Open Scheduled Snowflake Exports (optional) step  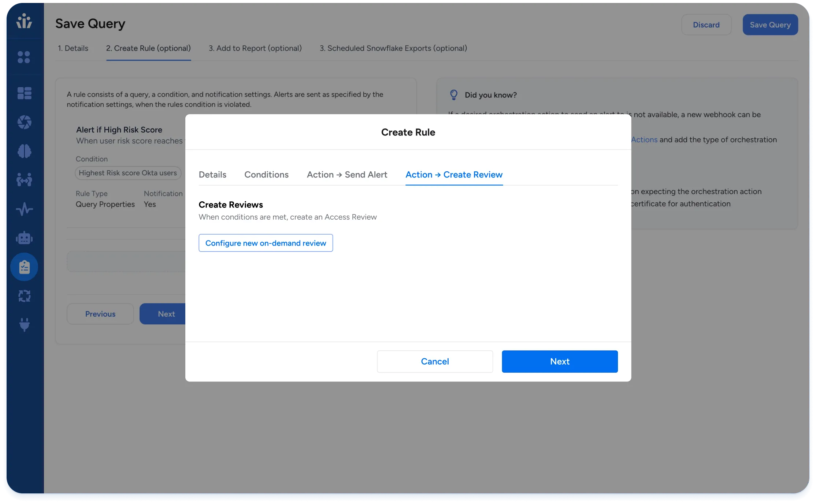pyautogui.click(x=393, y=48)
